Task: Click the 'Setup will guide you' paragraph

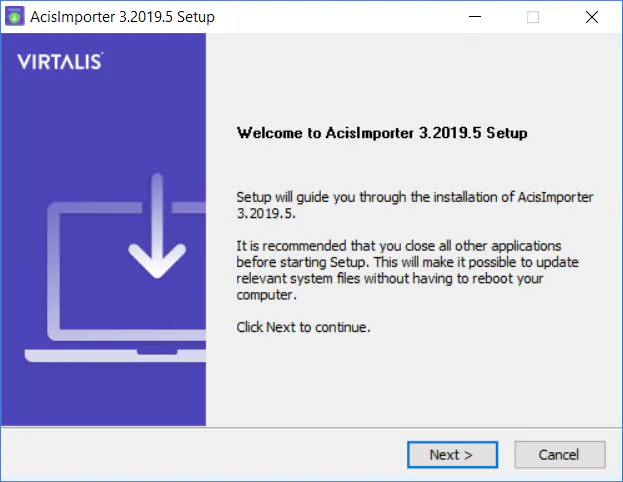Action: tap(415, 205)
